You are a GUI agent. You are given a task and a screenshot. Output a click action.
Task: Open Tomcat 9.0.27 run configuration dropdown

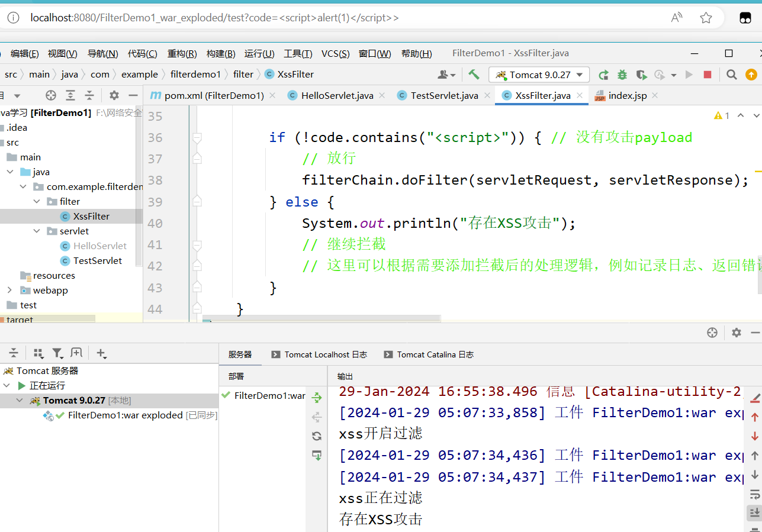click(539, 75)
